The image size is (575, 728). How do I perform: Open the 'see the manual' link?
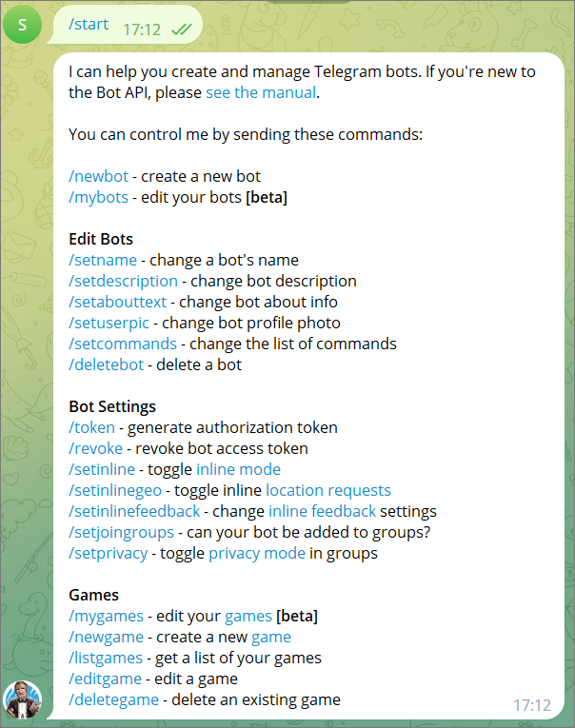261,92
